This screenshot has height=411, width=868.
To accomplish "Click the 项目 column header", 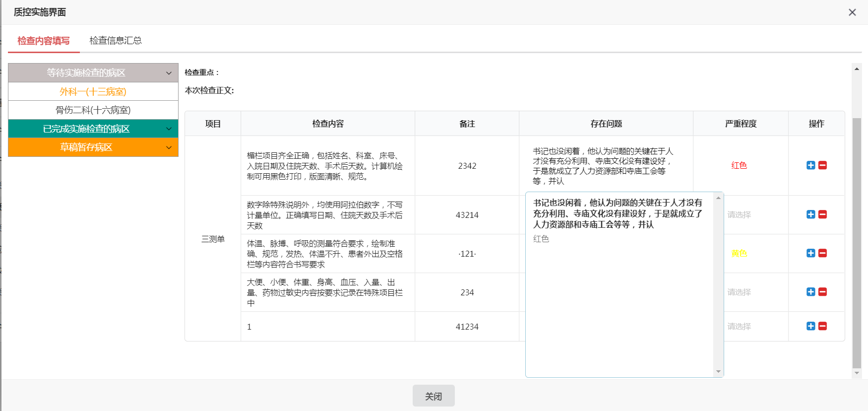I will tap(213, 124).
